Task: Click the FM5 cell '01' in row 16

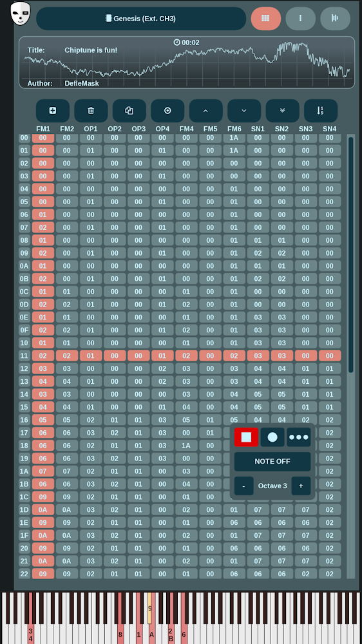Action: point(210,420)
